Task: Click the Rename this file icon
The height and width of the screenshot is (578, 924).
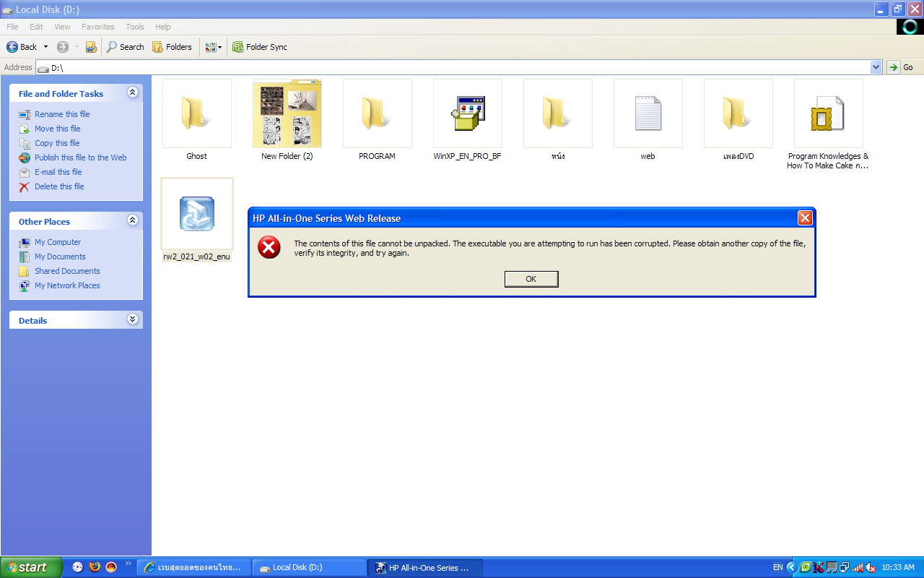Action: (25, 114)
